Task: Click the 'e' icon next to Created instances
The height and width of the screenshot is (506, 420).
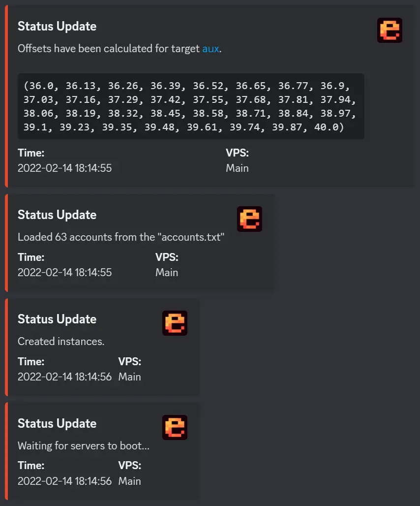Action: coord(175,323)
